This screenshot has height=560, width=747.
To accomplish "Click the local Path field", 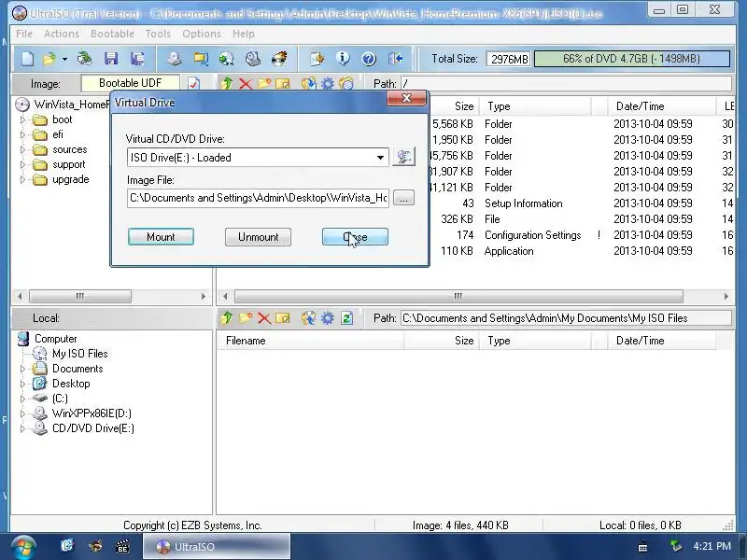I will coord(566,318).
